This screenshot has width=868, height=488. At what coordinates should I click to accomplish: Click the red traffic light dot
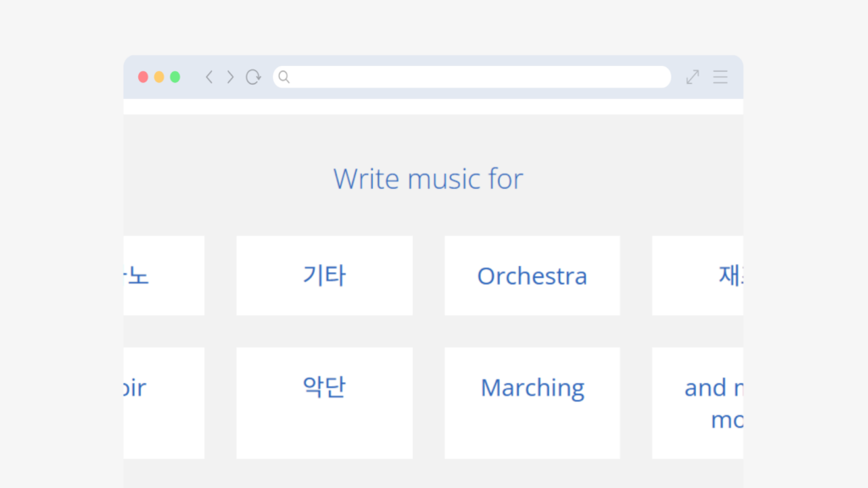click(x=143, y=76)
